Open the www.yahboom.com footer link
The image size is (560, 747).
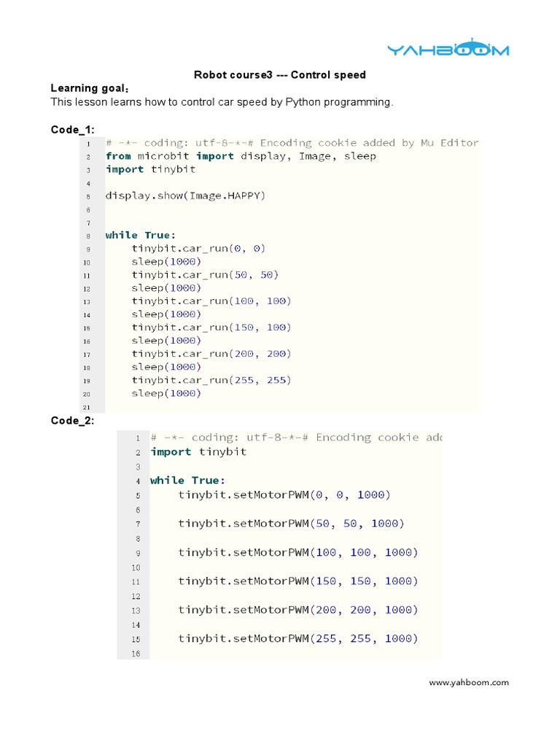point(469,683)
